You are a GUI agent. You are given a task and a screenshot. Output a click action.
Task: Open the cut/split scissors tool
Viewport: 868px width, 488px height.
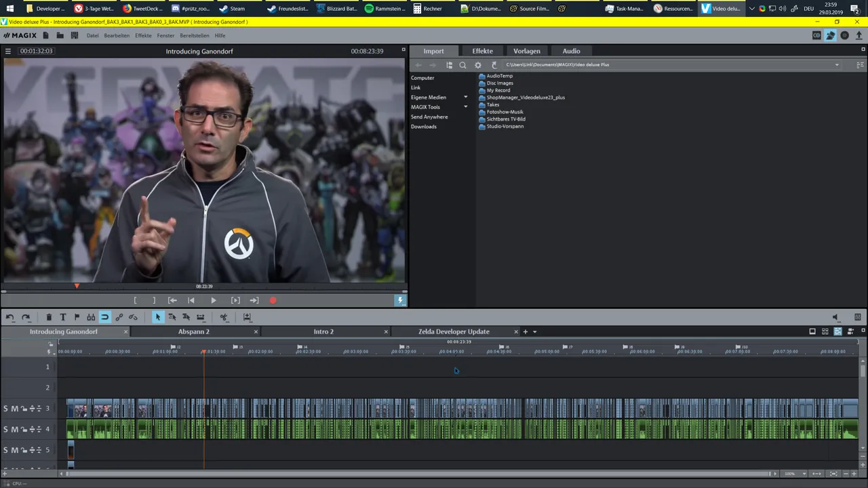[x=224, y=317]
